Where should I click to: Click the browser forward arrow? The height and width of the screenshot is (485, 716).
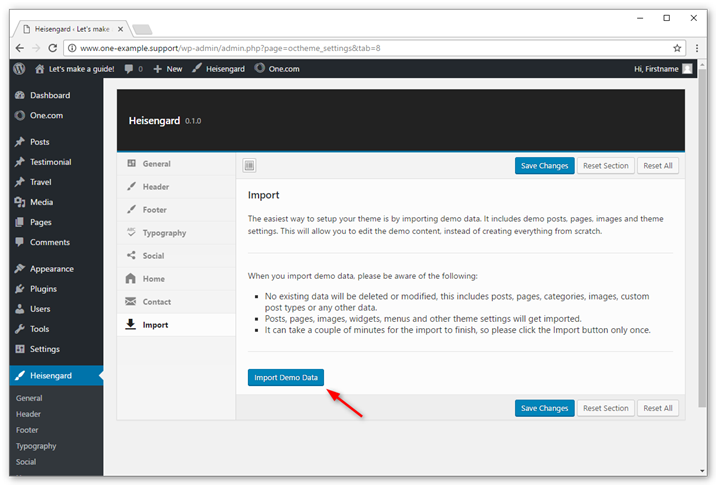click(x=36, y=48)
